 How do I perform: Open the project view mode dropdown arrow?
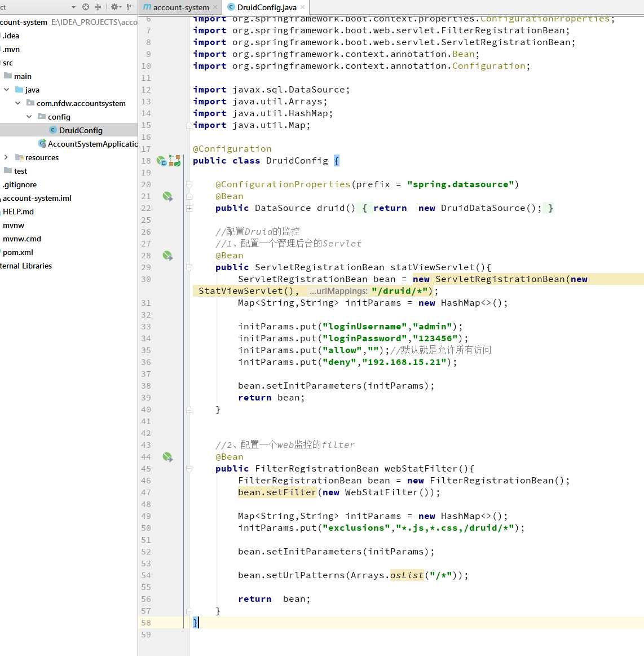tap(74, 7)
